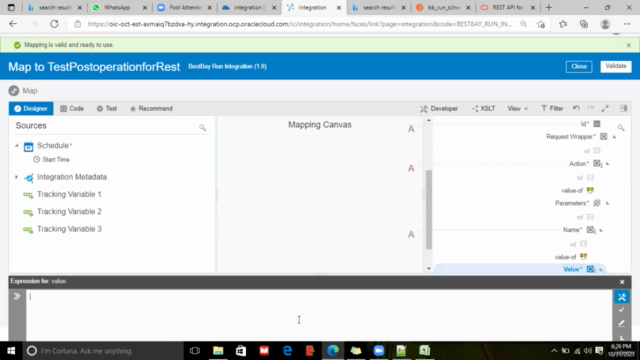The image size is (640, 360).
Task: Save expression with checkmark icon
Action: coord(621,310)
